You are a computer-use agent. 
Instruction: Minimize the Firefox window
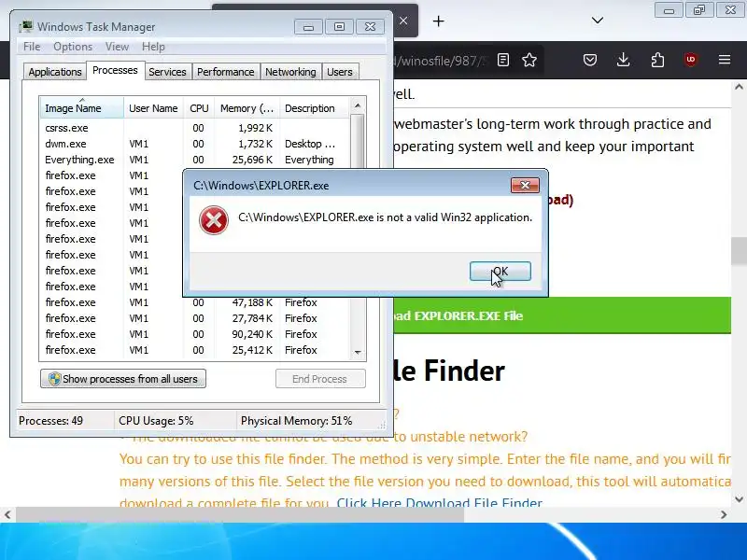[669, 10]
